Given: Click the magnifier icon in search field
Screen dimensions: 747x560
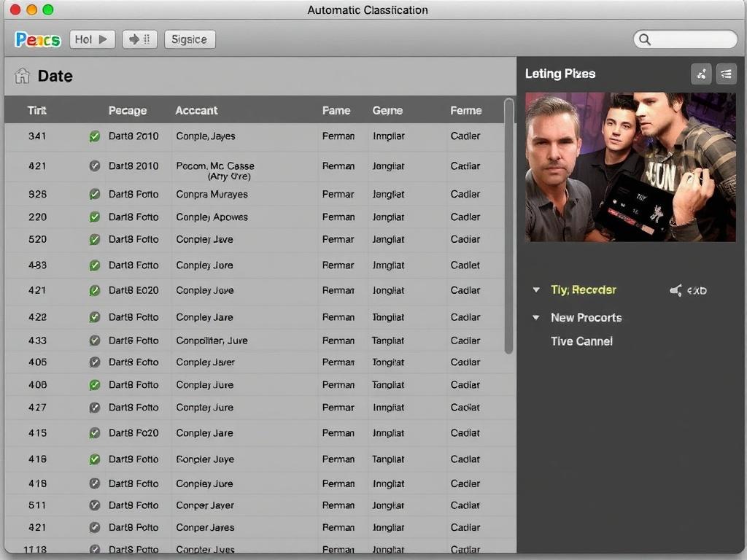Looking at the screenshot, I should pyautogui.click(x=644, y=39).
